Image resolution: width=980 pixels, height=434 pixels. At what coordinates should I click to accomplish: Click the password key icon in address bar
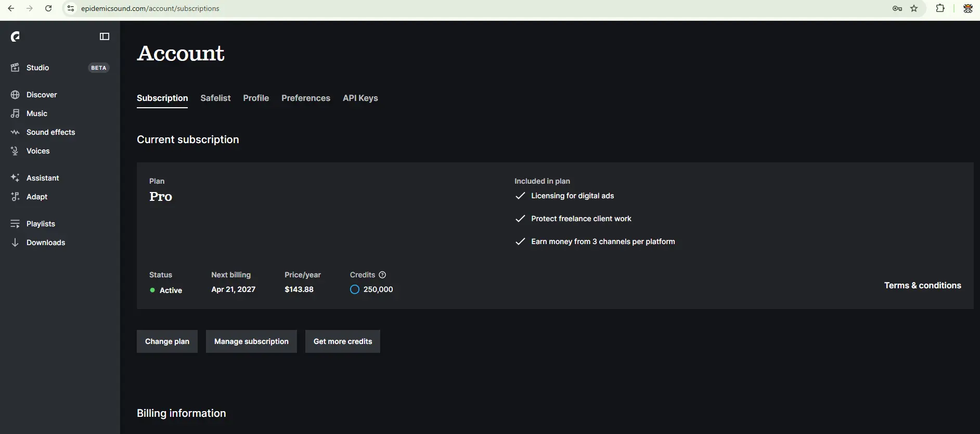[x=897, y=8]
